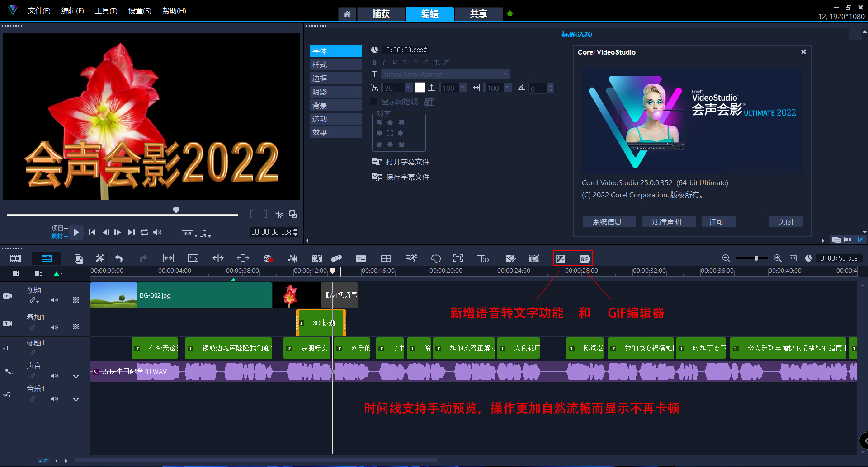Screen dimensions: 868x467
Task: Switch to the 共享 tab
Action: click(x=478, y=14)
